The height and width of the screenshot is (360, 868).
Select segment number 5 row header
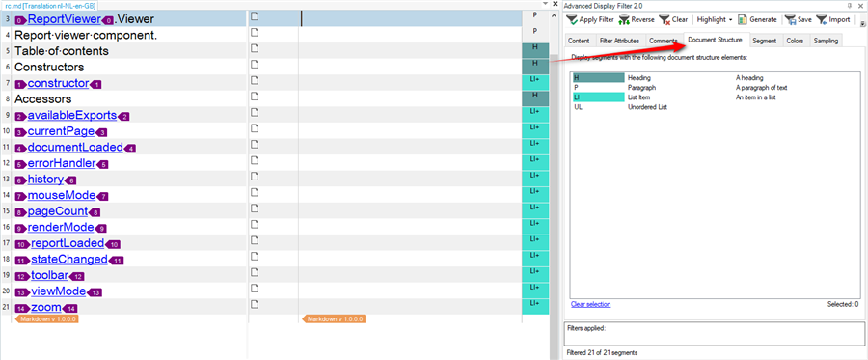tap(6, 51)
